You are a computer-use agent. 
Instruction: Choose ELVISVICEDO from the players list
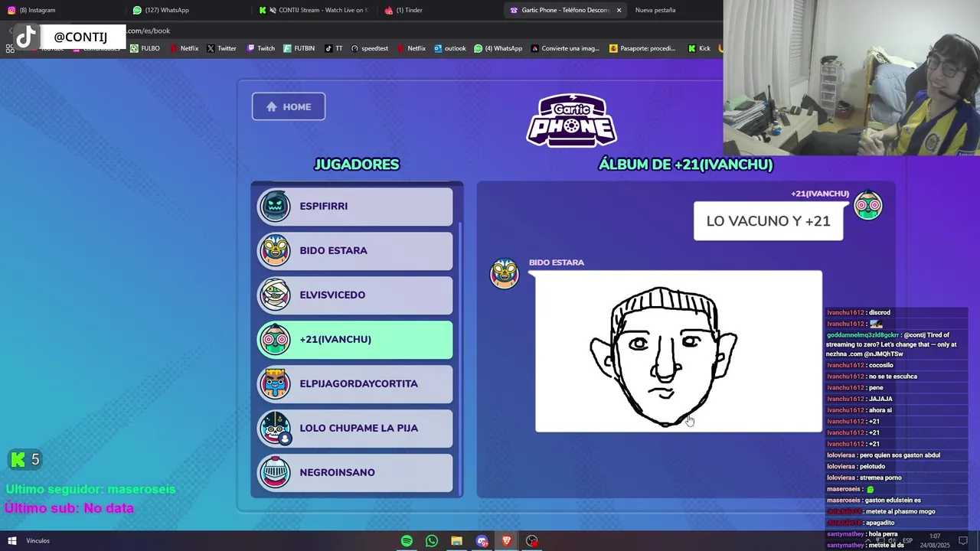355,295
